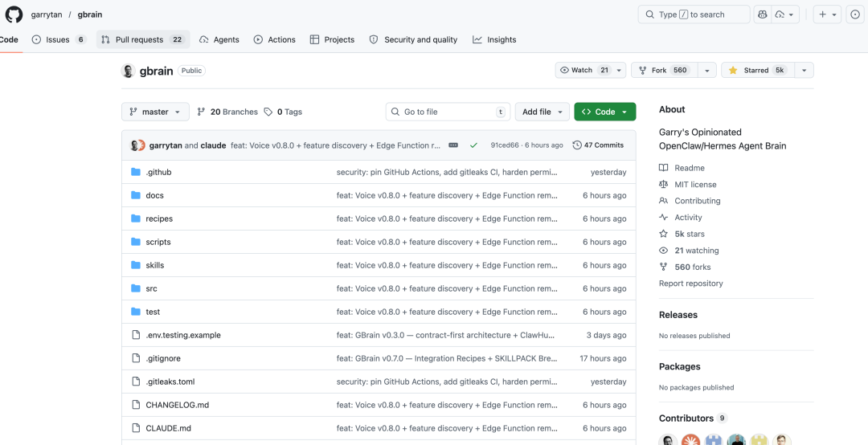Open CHANGELOG.md file
Viewport: 868px width, 445px height.
click(177, 405)
